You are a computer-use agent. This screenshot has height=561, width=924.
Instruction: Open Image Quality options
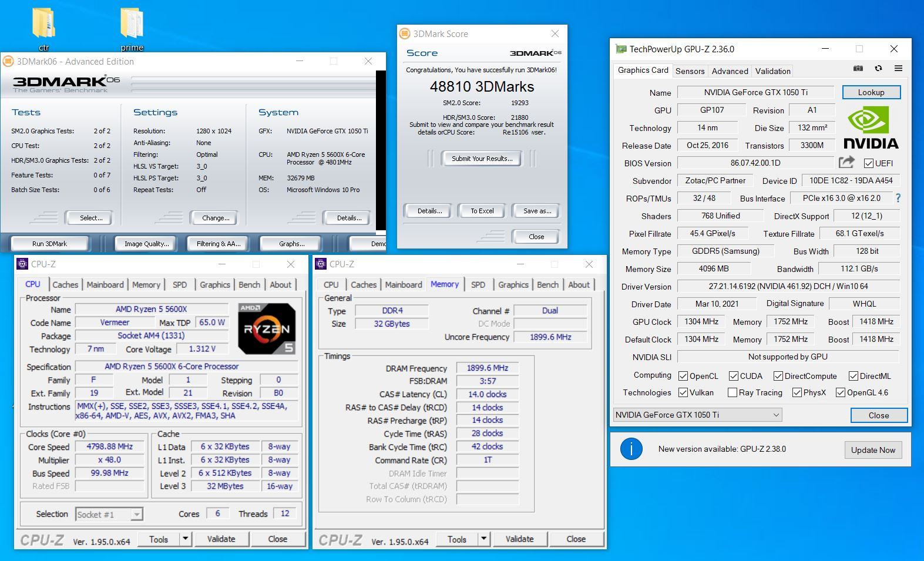[146, 244]
